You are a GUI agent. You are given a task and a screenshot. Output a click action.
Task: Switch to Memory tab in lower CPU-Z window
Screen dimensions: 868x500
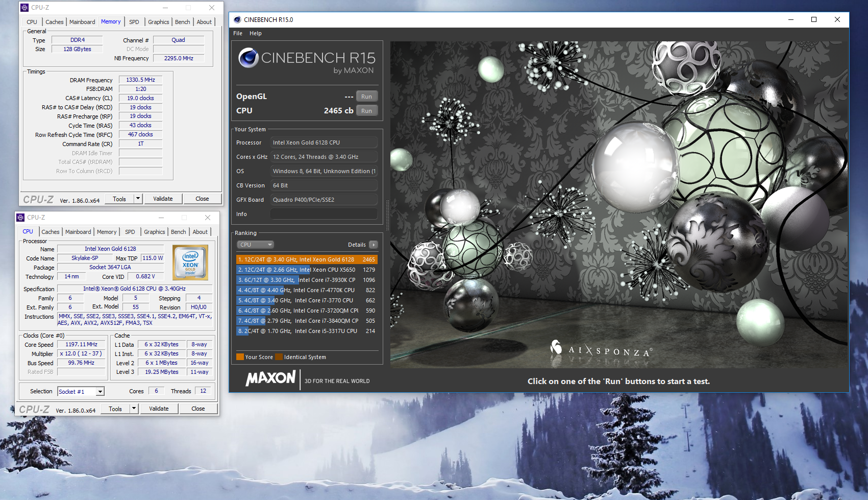tap(107, 232)
